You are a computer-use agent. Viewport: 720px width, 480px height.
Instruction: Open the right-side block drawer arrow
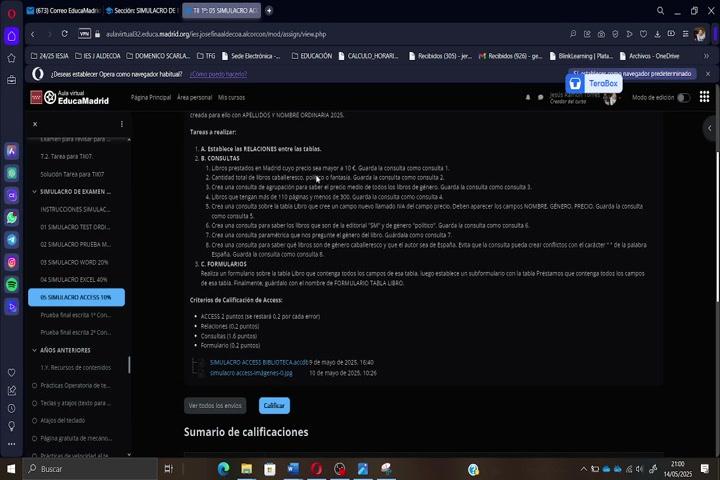pos(710,128)
